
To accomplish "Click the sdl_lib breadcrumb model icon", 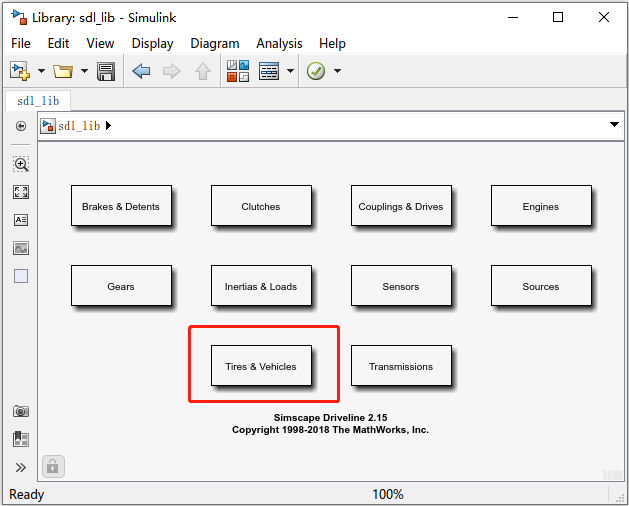I will point(48,126).
